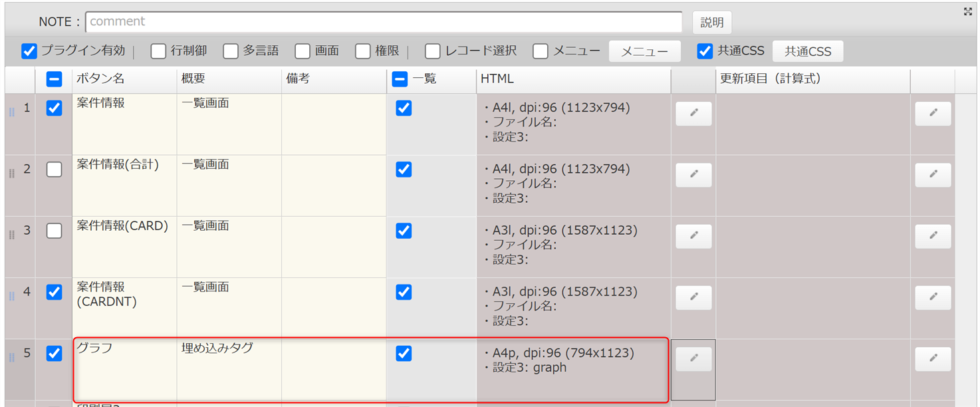Open the 共通CSS button
The width and height of the screenshot is (980, 407).
click(x=808, y=51)
